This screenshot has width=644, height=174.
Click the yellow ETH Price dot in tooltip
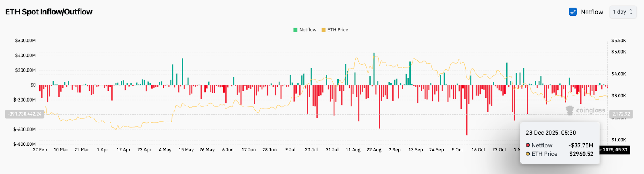pyautogui.click(x=528, y=154)
